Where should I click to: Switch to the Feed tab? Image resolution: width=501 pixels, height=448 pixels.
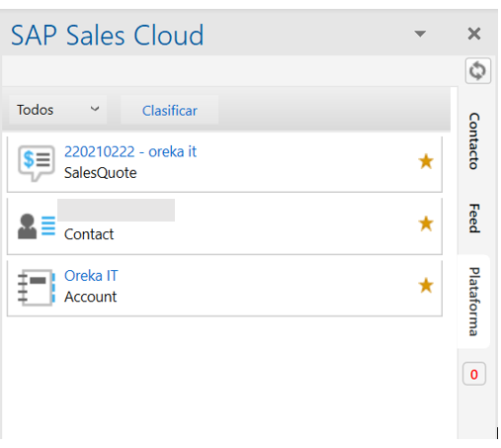pos(474,219)
